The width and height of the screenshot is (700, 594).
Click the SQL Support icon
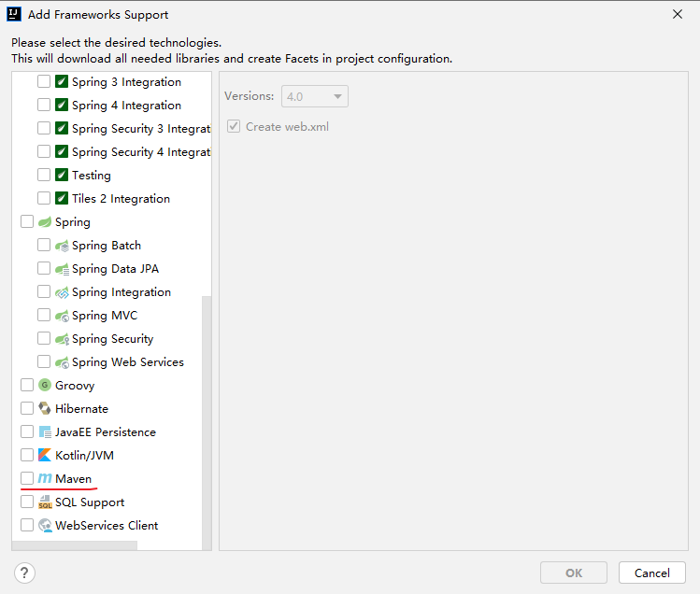[x=45, y=502]
